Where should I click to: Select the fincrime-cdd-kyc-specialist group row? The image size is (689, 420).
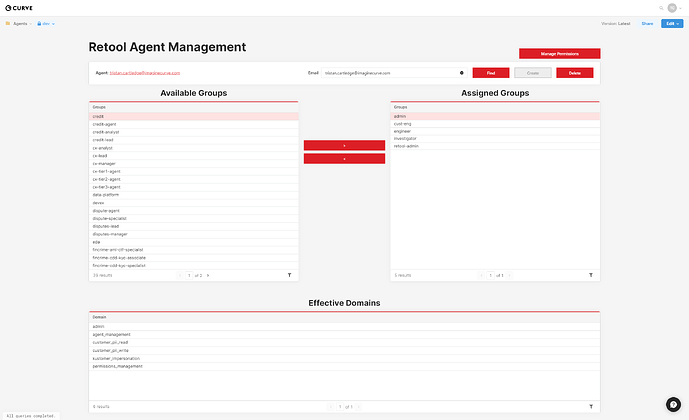193,266
